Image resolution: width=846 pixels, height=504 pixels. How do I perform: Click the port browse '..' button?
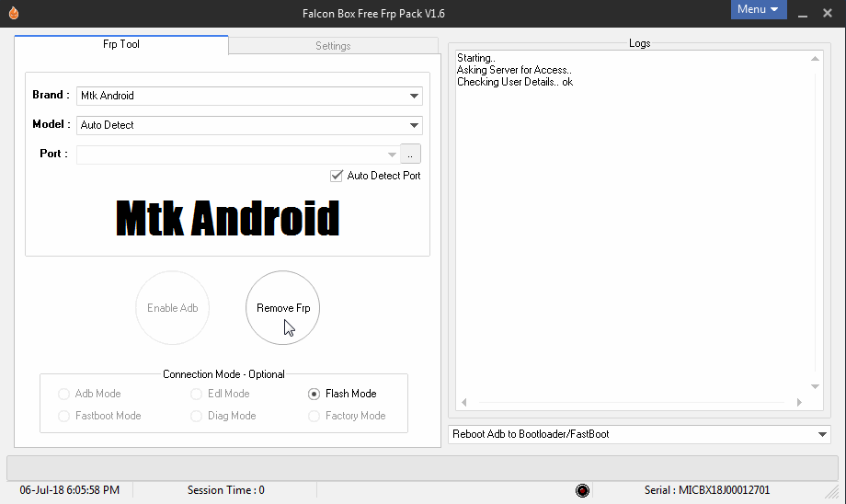410,154
